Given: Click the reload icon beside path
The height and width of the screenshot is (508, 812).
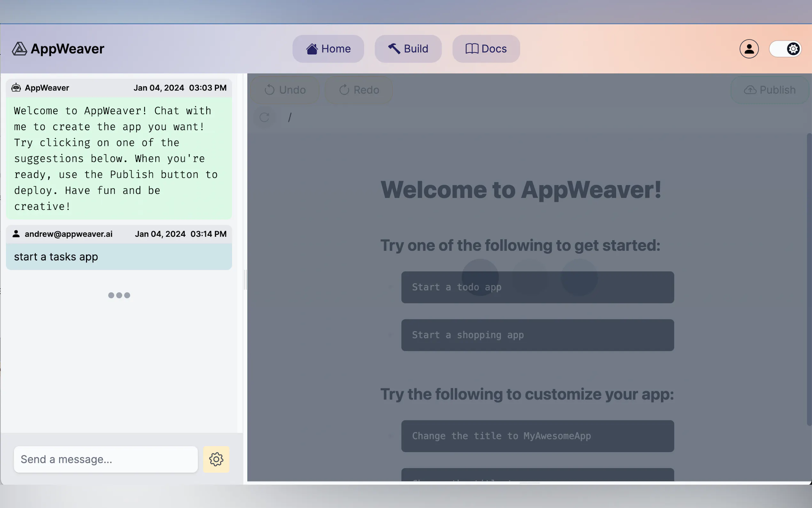Looking at the screenshot, I should (264, 117).
